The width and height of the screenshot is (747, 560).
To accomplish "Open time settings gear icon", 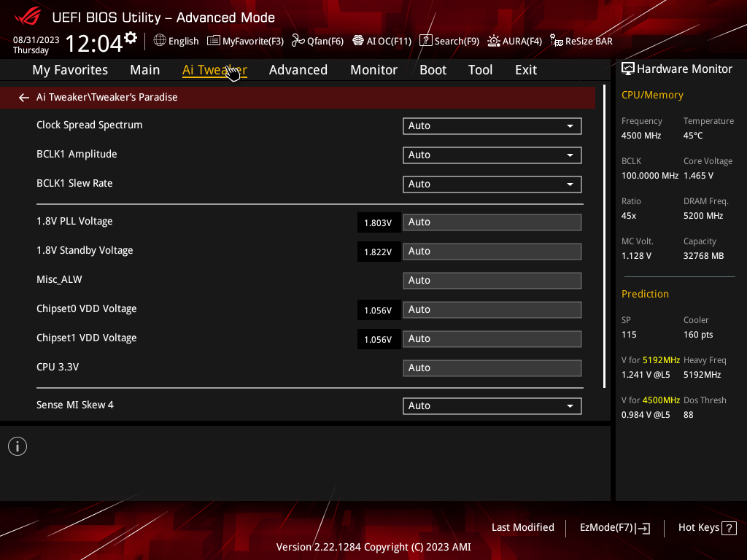I will click(131, 38).
